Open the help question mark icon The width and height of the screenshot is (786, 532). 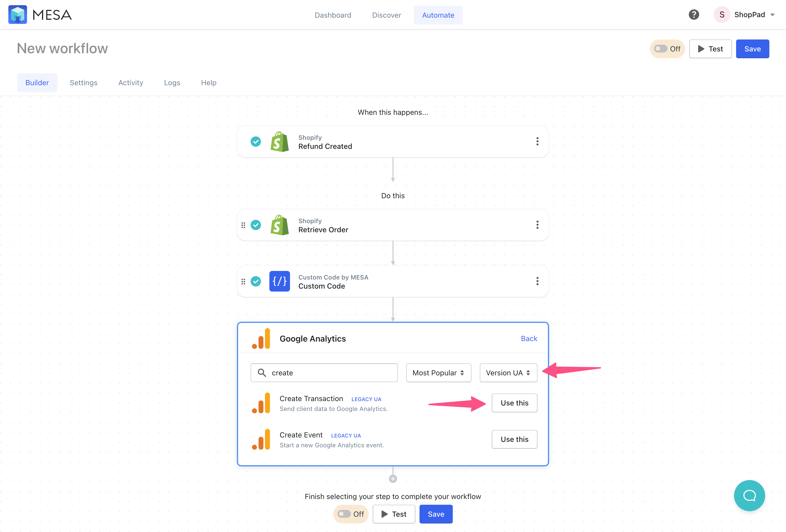click(694, 15)
